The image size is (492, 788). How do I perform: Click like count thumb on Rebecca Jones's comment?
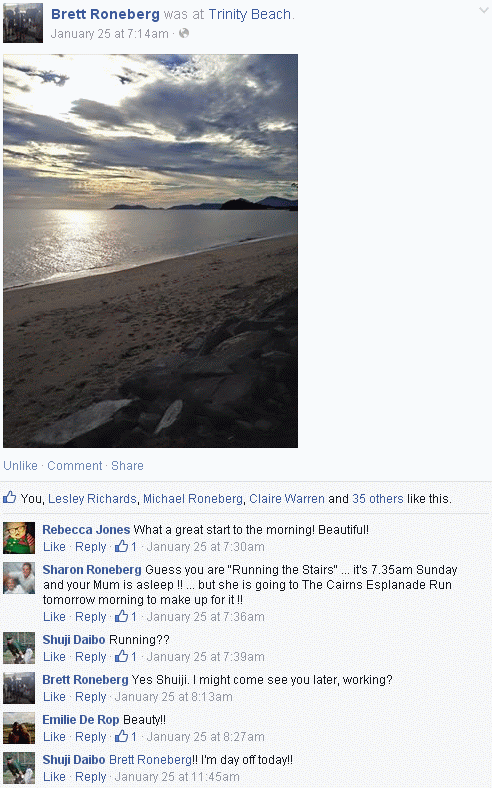point(121,546)
